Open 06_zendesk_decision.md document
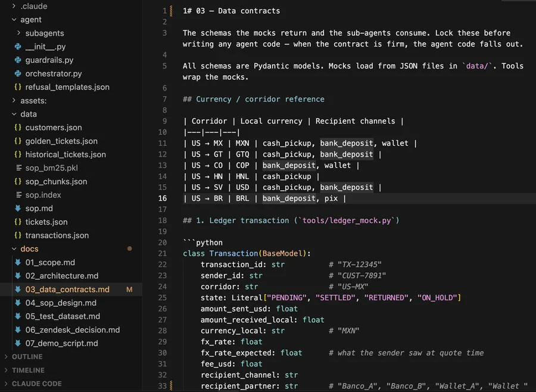 [73, 330]
